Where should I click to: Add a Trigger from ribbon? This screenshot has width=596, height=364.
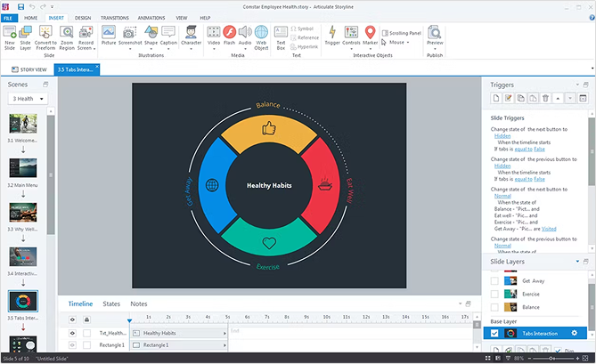[332, 33]
